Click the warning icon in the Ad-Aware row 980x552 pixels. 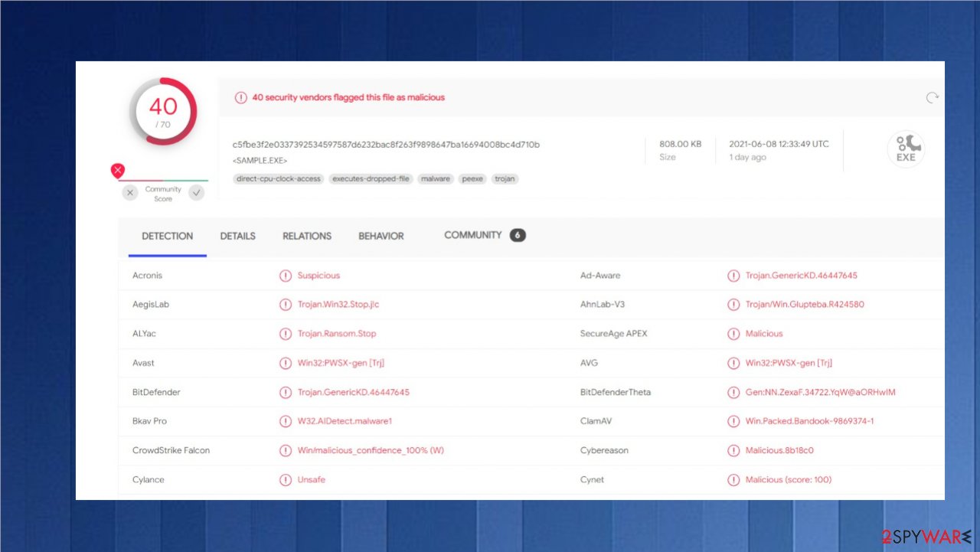733,276
